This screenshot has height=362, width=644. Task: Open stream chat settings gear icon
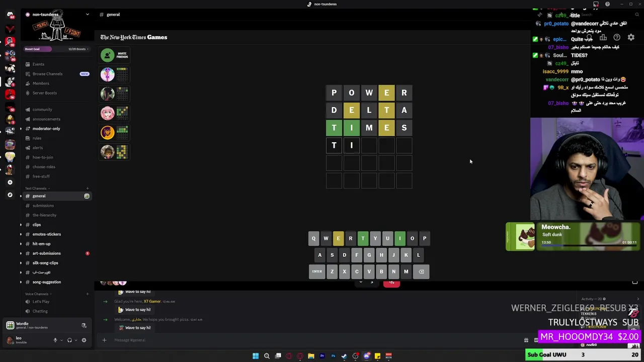point(631,38)
